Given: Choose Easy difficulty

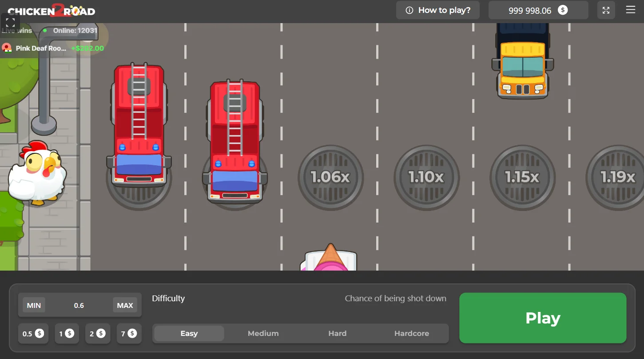Looking at the screenshot, I should pos(189,333).
